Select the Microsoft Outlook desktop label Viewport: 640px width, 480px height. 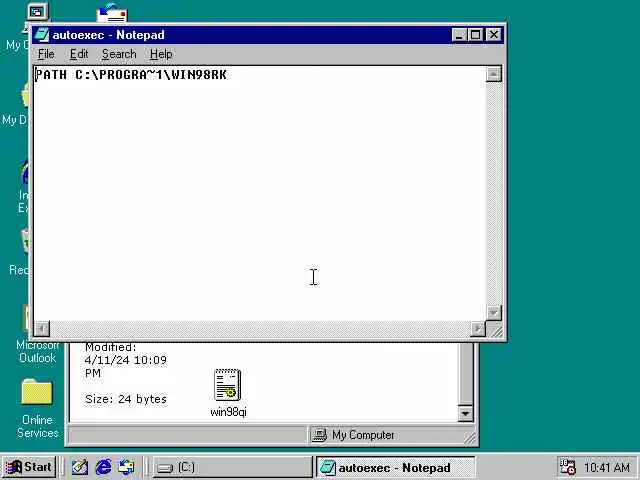tap(37, 351)
